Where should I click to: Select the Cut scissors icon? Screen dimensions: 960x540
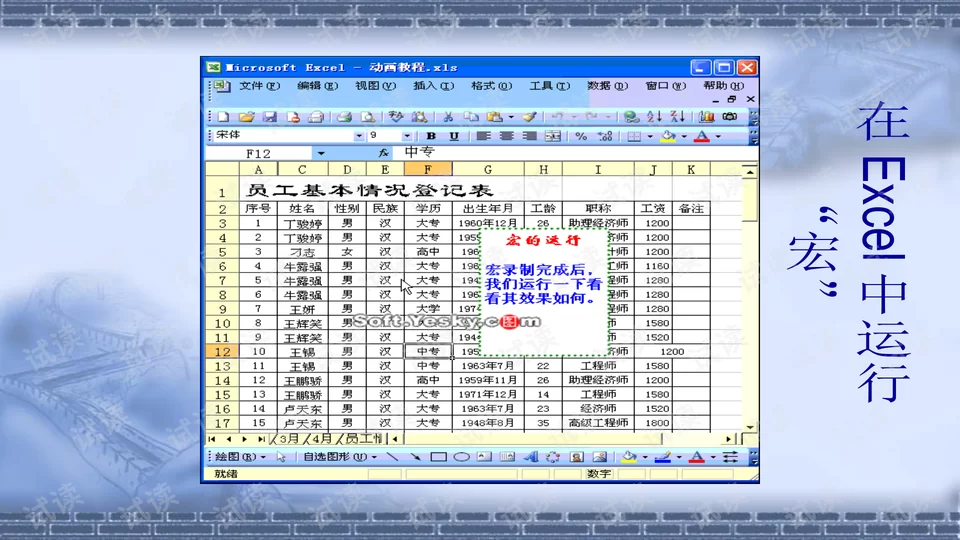(448, 117)
